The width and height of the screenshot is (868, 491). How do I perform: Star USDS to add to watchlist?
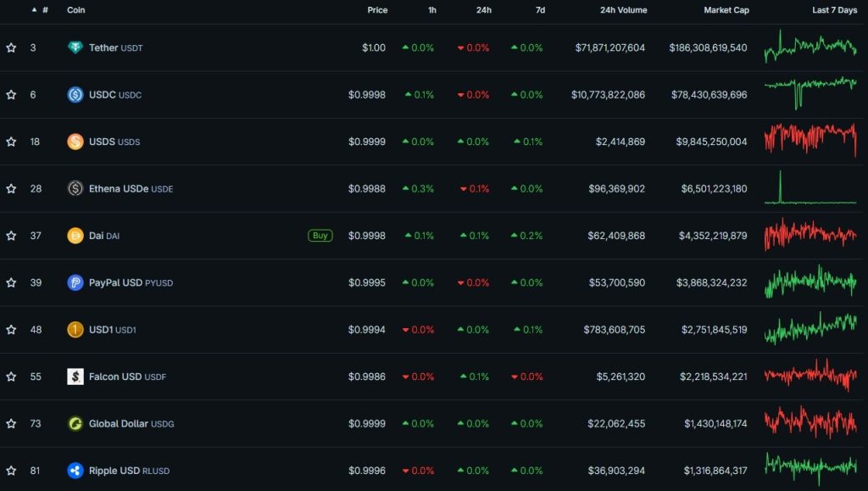pos(11,142)
